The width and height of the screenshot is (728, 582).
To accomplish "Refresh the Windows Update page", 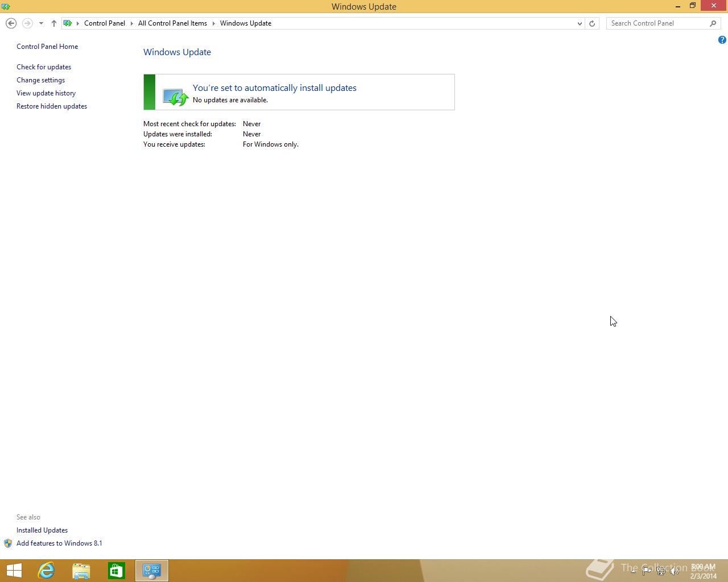I will tap(592, 23).
